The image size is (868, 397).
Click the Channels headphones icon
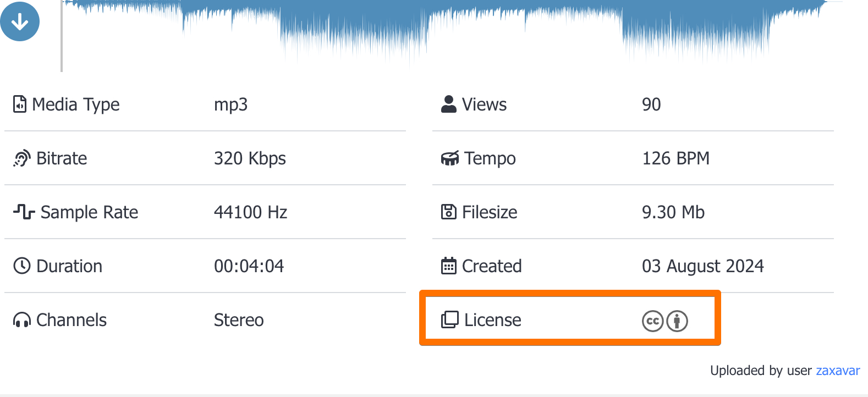(22, 320)
